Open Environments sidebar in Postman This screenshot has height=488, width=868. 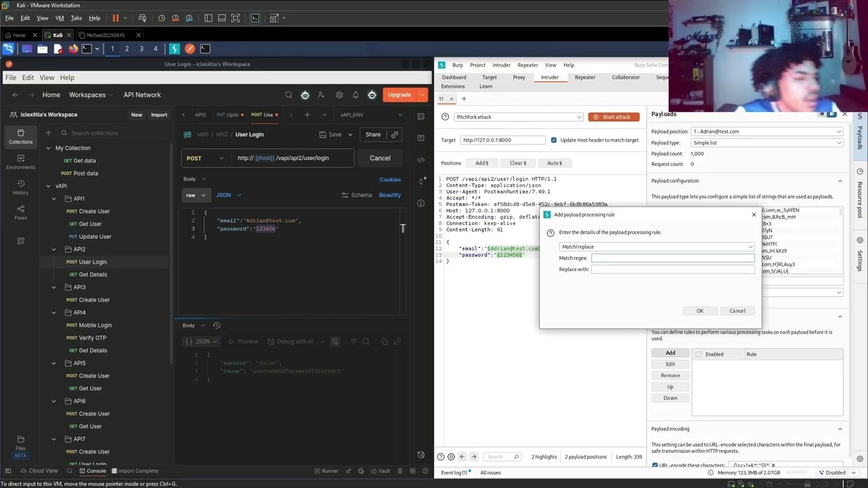click(x=20, y=162)
